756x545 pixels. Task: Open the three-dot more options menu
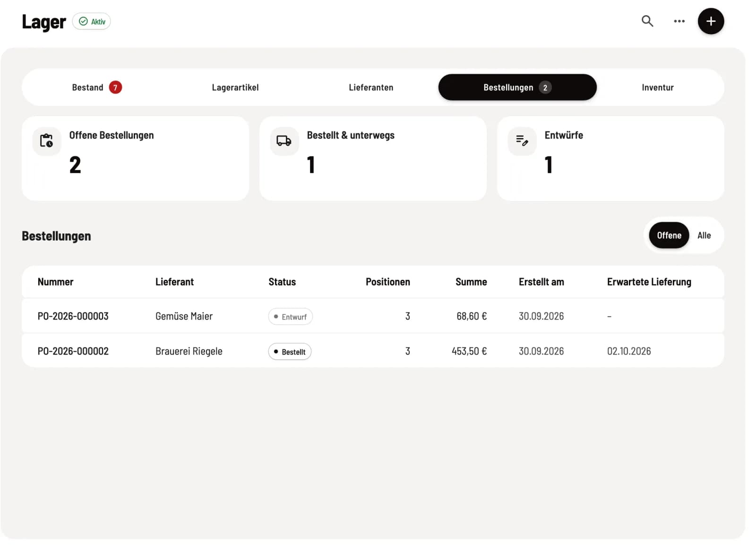679,21
